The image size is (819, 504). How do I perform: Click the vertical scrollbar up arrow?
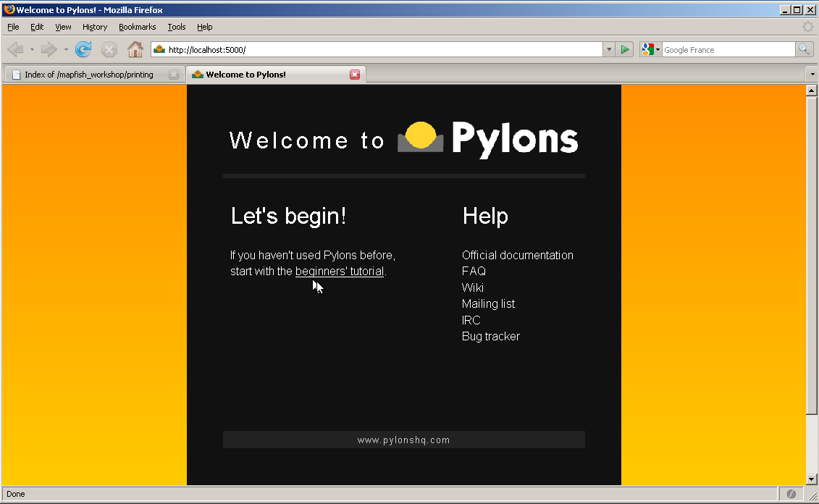[811, 91]
